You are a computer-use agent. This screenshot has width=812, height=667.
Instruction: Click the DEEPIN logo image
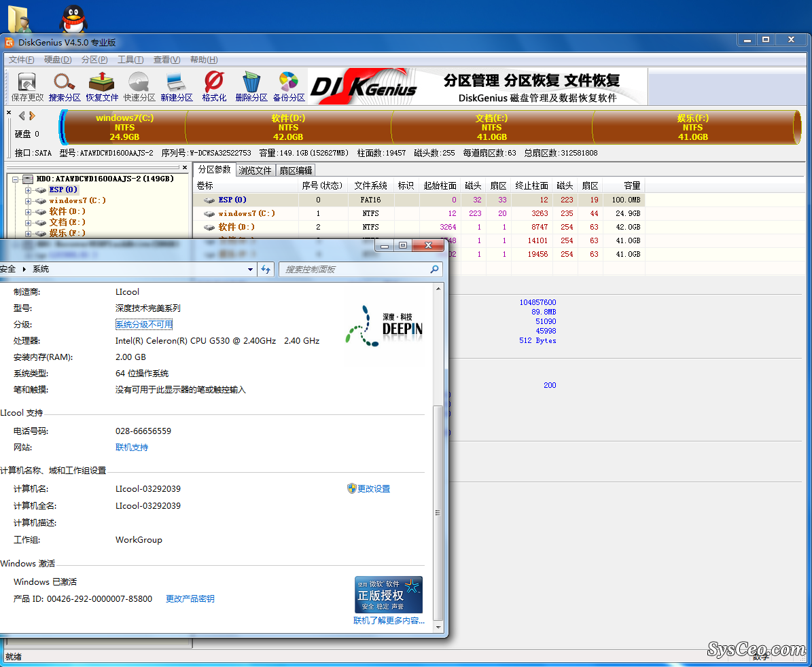pyautogui.click(x=384, y=326)
